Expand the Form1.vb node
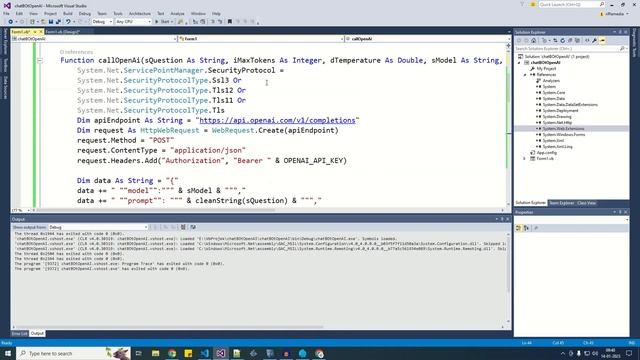640x360 pixels. 525,158
